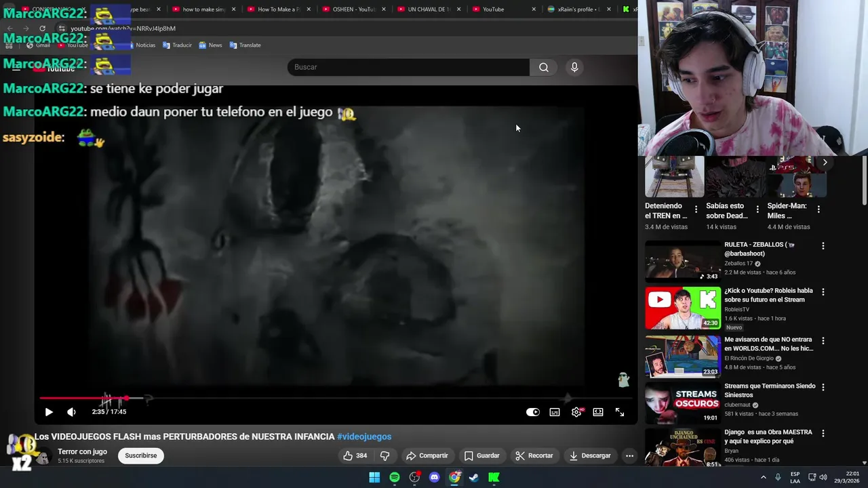Open options for Deteniendo el TREN video
The image size is (868, 488).
click(x=696, y=210)
